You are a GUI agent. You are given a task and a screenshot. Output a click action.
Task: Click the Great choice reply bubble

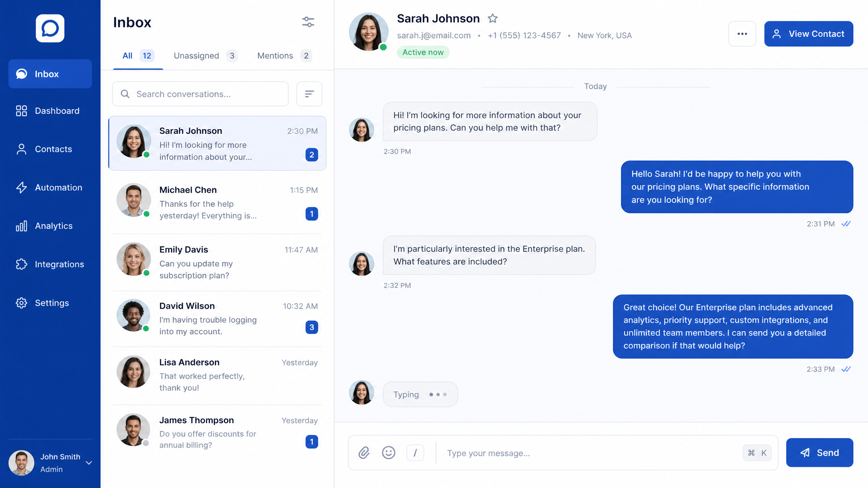pyautogui.click(x=733, y=327)
